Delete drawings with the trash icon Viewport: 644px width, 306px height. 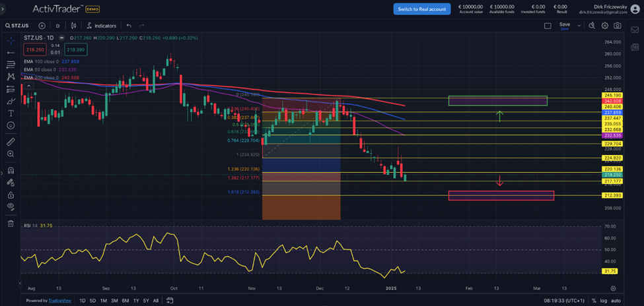11,224
